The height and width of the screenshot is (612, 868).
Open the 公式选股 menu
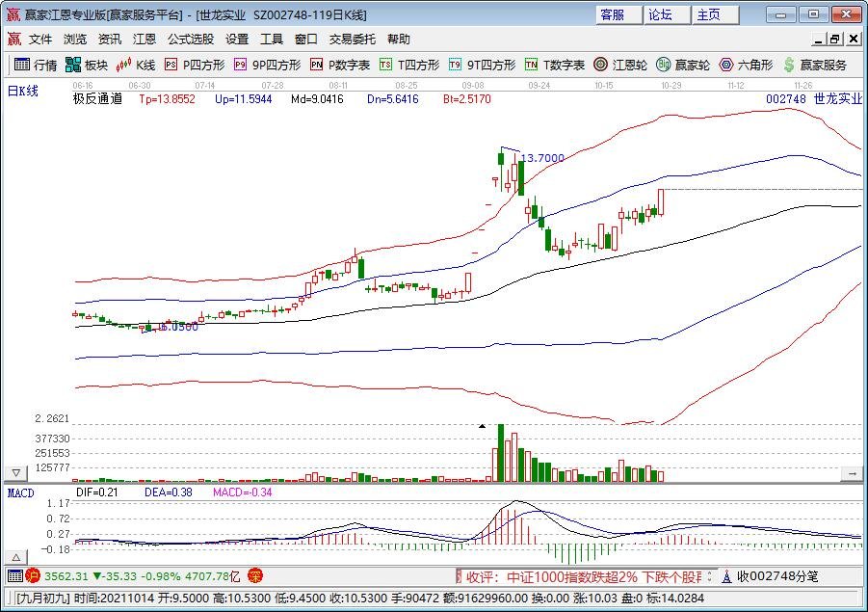coord(190,40)
